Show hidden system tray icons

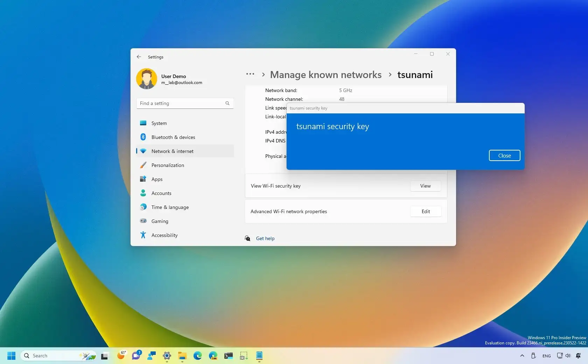(x=522, y=356)
